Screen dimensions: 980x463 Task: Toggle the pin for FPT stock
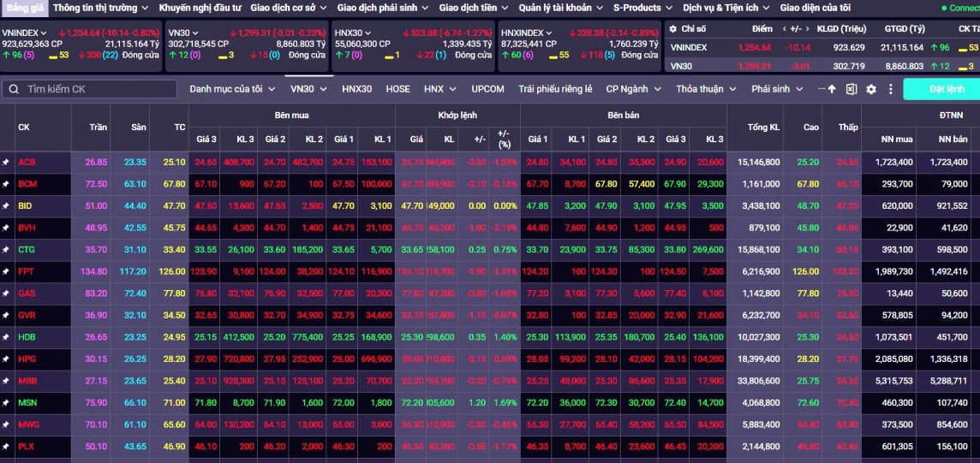6,271
